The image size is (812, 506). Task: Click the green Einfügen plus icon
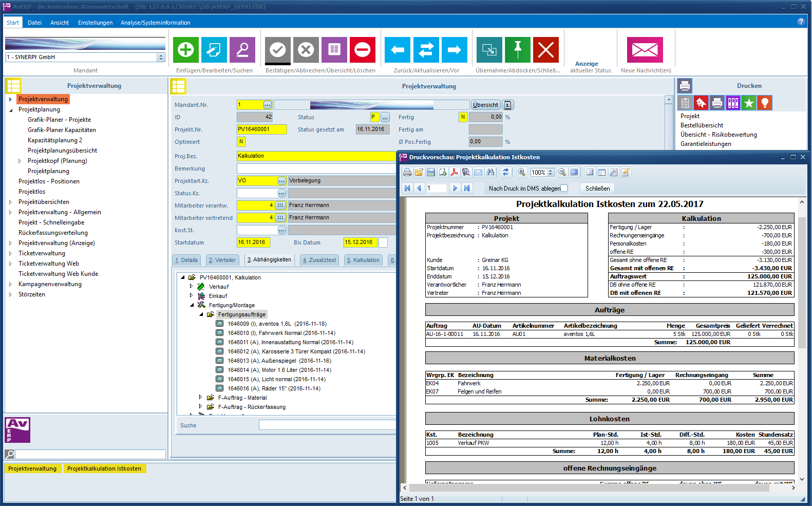coord(185,50)
